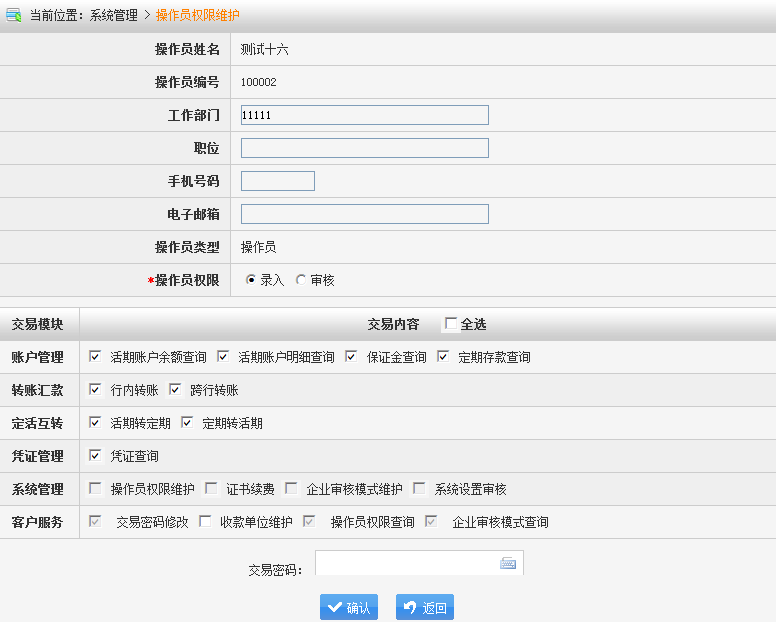Click the breadcrumb location icon at top-left
The height and width of the screenshot is (623, 777).
tap(14, 15)
